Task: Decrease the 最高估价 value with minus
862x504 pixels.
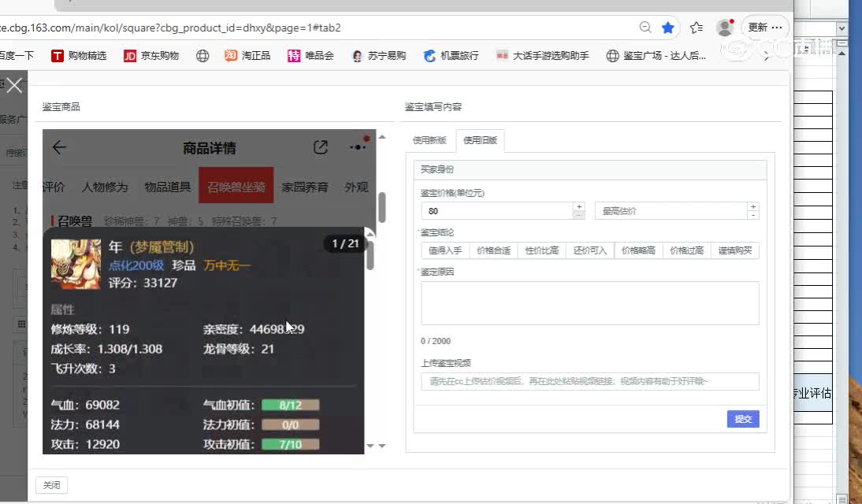Action: coord(753,216)
